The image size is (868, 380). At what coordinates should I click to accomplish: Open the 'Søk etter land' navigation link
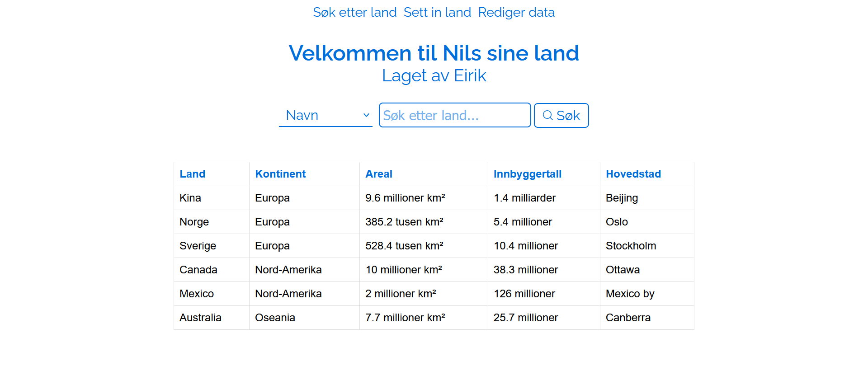pyautogui.click(x=354, y=12)
